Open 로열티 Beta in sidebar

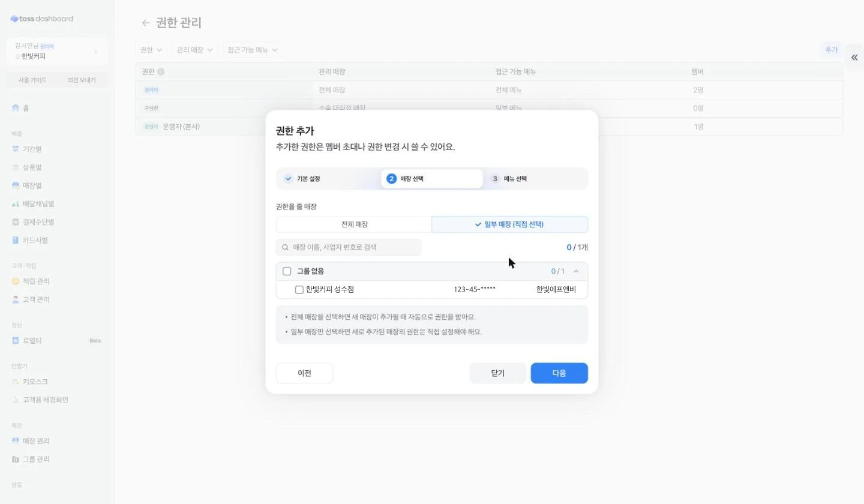(57, 340)
